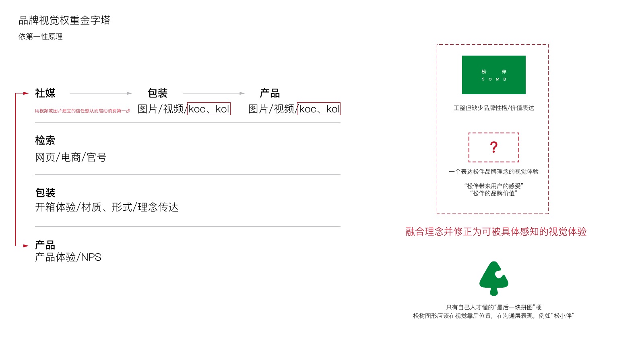The height and width of the screenshot is (363, 644).
Task: Select the subtitle 依第一性原理
Action: [40, 37]
